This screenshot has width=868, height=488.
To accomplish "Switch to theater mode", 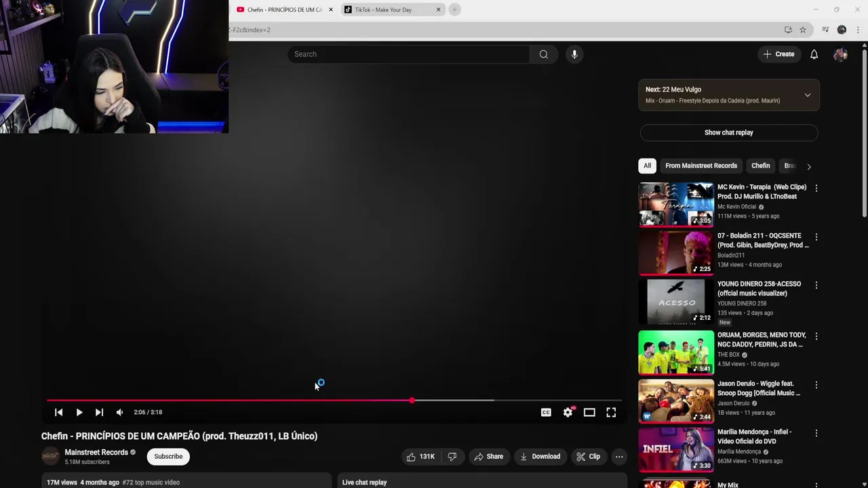I will 589,412.
